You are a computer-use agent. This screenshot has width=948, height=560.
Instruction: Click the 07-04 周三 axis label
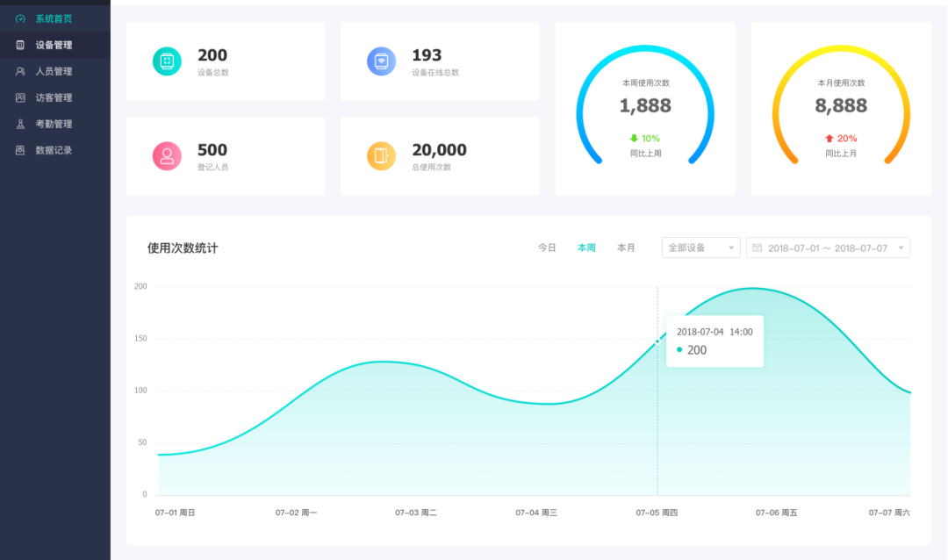[x=536, y=513]
